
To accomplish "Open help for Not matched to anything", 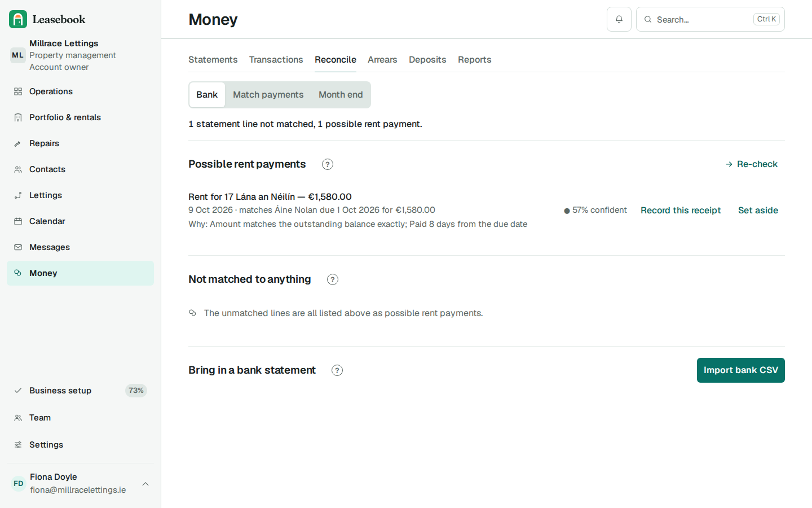I will point(333,279).
